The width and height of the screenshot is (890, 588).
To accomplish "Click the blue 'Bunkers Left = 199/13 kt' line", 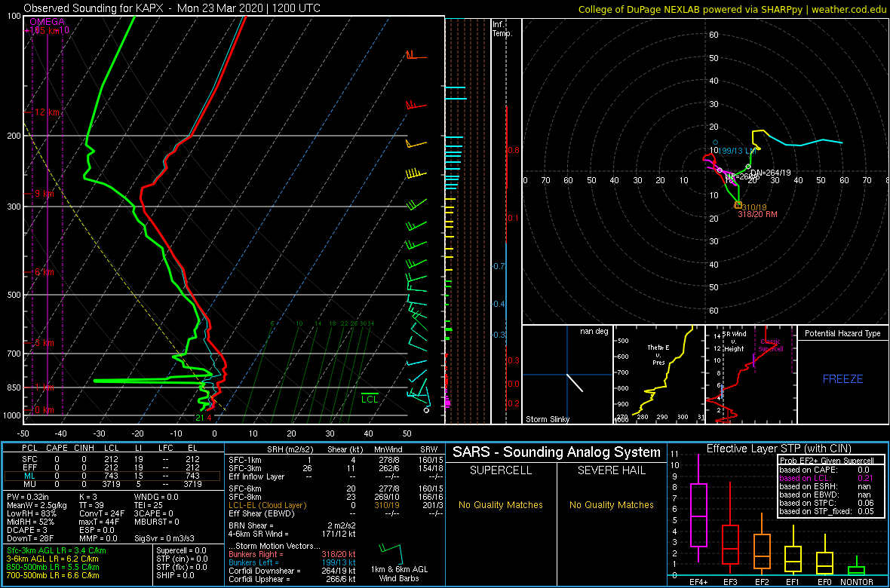I will click(292, 562).
